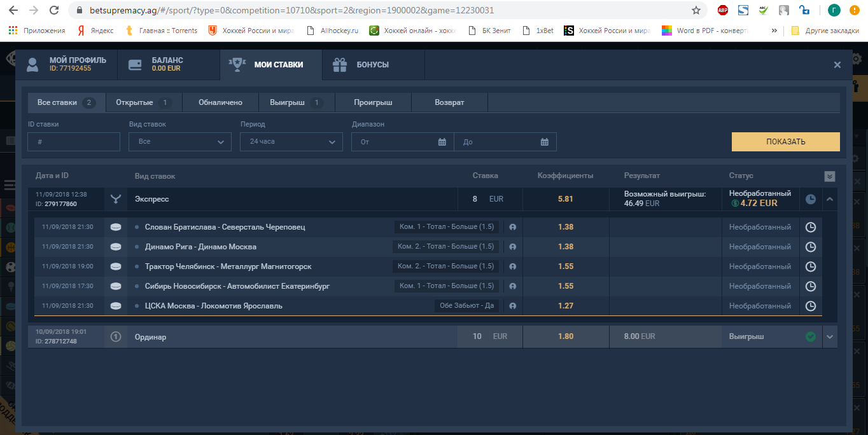Open the Период dropdown set to 24 часа
868x435 pixels.
(x=291, y=142)
